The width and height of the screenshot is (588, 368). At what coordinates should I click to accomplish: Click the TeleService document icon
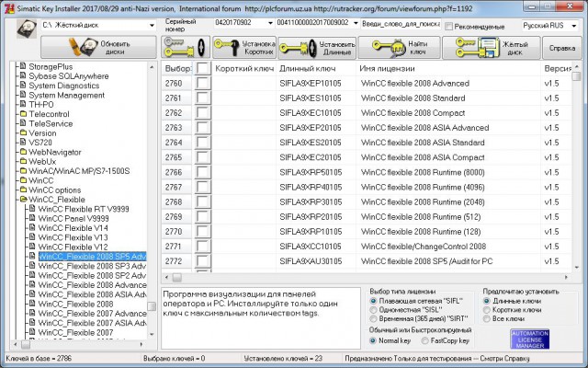[23, 122]
